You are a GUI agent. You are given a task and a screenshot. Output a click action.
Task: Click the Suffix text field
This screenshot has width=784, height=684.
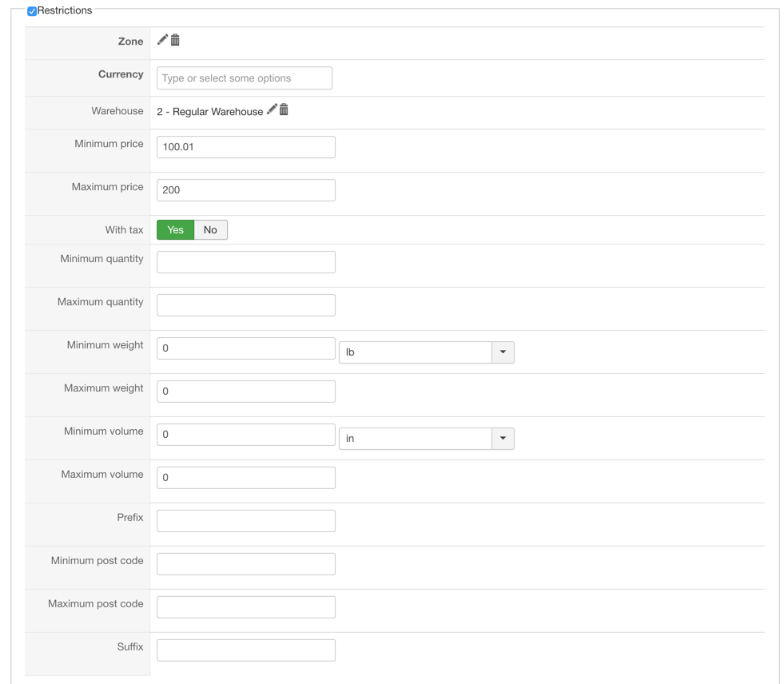click(x=245, y=650)
